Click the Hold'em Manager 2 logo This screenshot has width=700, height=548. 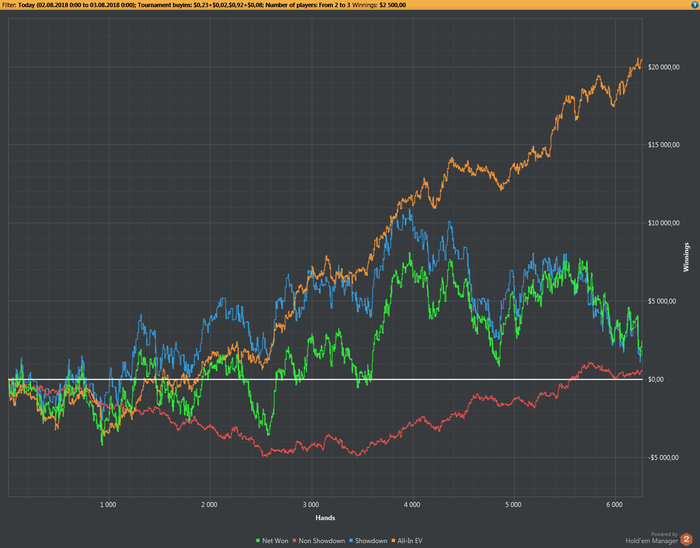686,539
